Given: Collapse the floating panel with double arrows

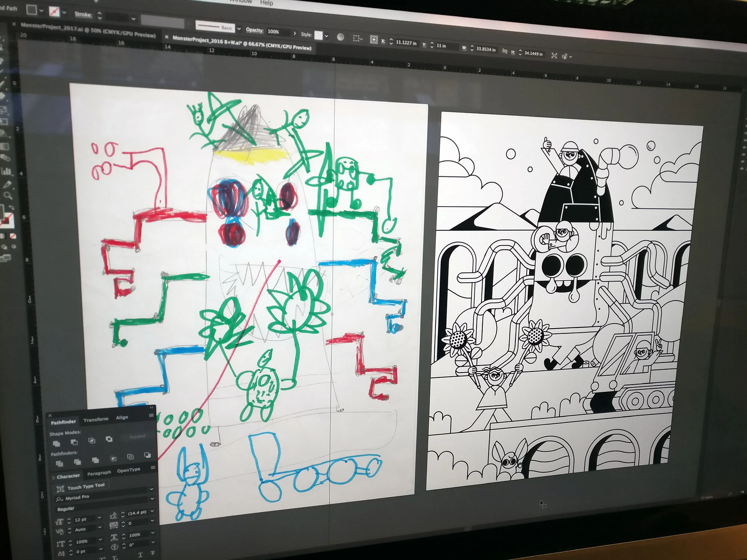Looking at the screenshot, I should [152, 407].
